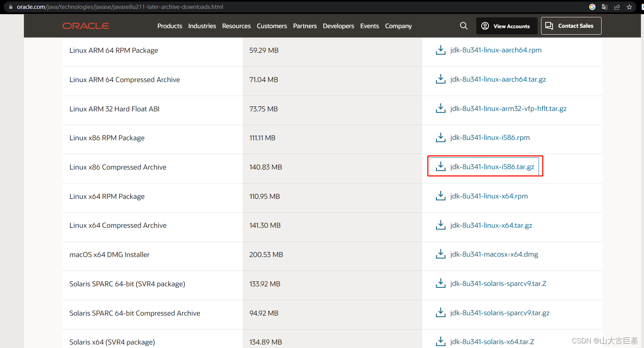
Task: Click download icon for jdk-8u341-solaris-sparcv9.tar.Z
Action: click(x=440, y=283)
